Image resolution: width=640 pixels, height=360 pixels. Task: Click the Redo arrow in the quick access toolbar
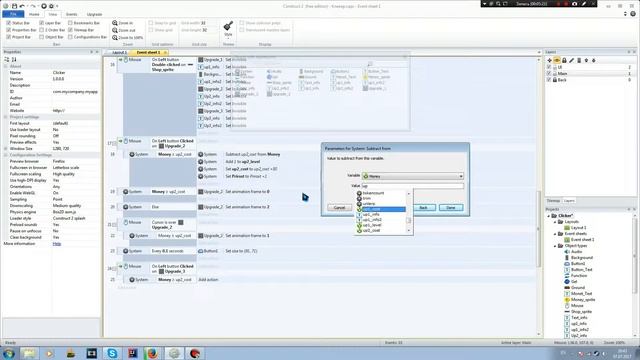32,6
